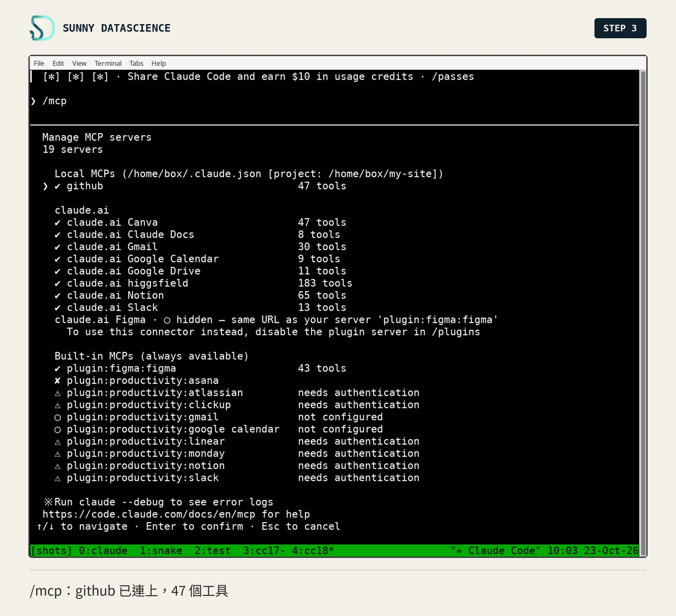Click the "19 servers" text
676x616 pixels.
click(x=73, y=150)
